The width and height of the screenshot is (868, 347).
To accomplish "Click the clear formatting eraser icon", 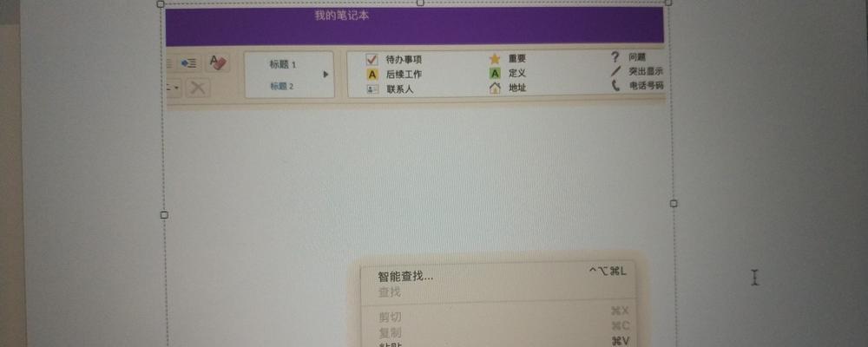I will [218, 63].
